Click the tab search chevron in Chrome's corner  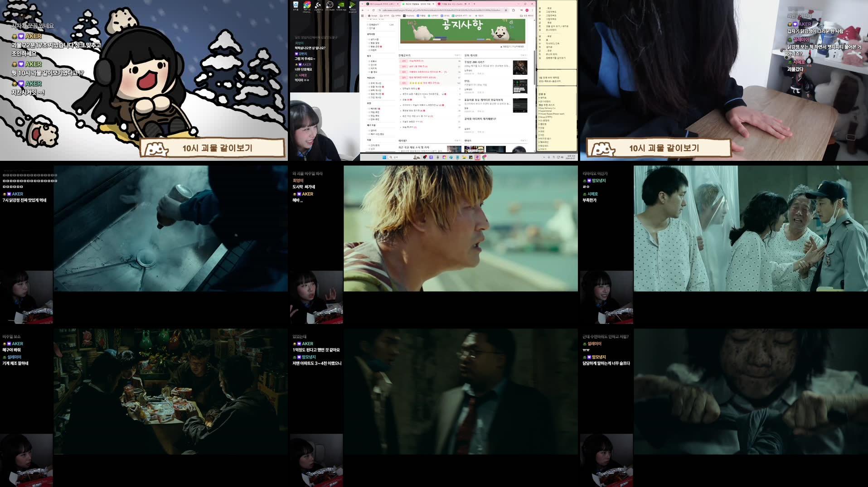pyautogui.click(x=362, y=4)
